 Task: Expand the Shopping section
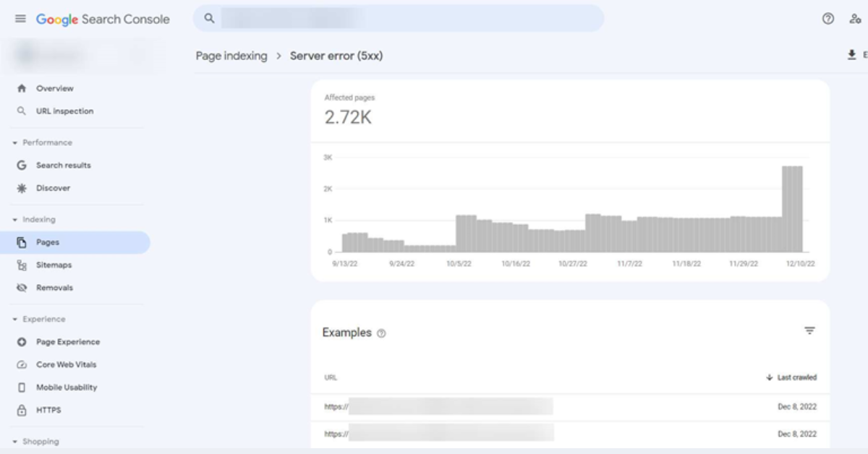tap(14, 442)
